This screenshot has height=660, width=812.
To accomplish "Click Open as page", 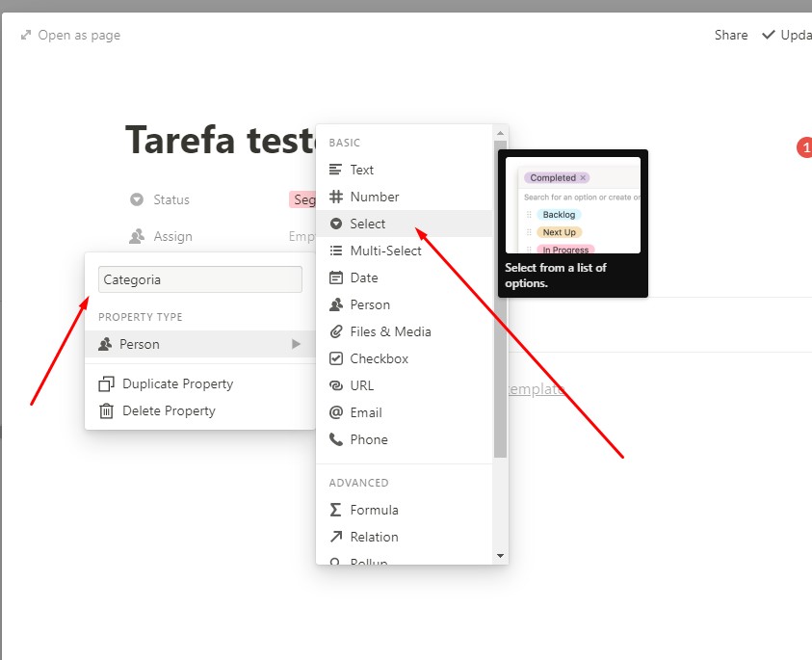I will point(70,36).
